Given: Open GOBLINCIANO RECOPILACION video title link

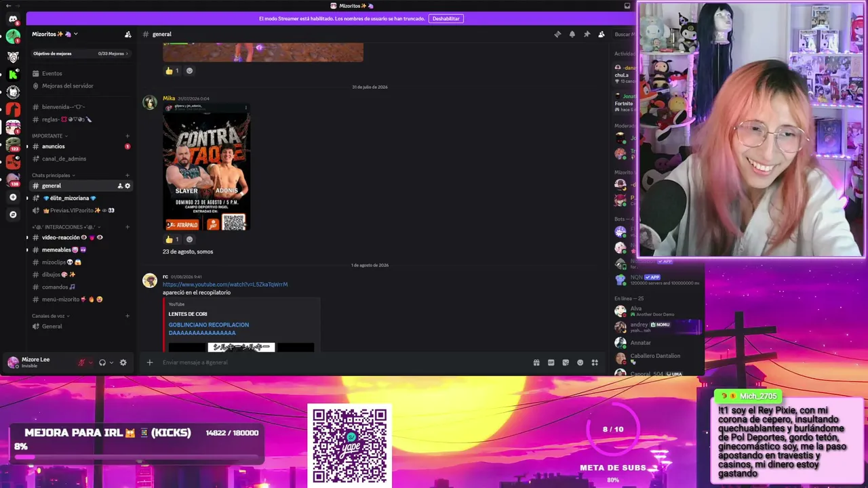Looking at the screenshot, I should tap(209, 329).
